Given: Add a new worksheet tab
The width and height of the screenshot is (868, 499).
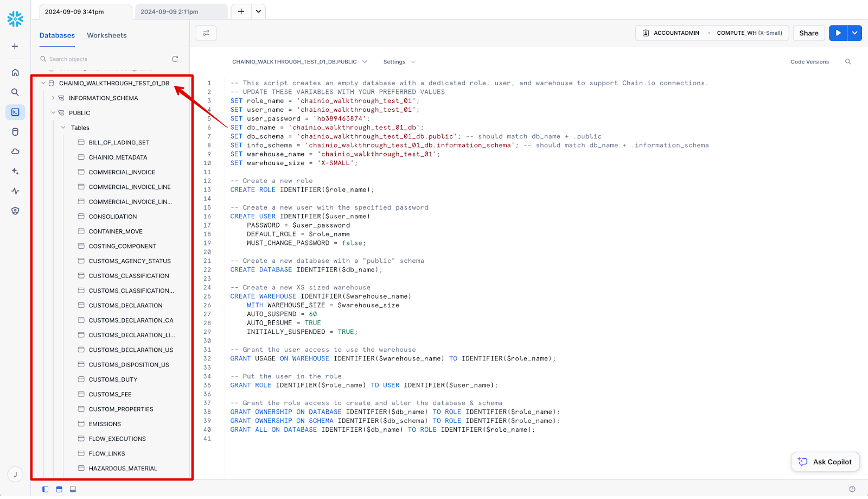Looking at the screenshot, I should click(x=241, y=11).
